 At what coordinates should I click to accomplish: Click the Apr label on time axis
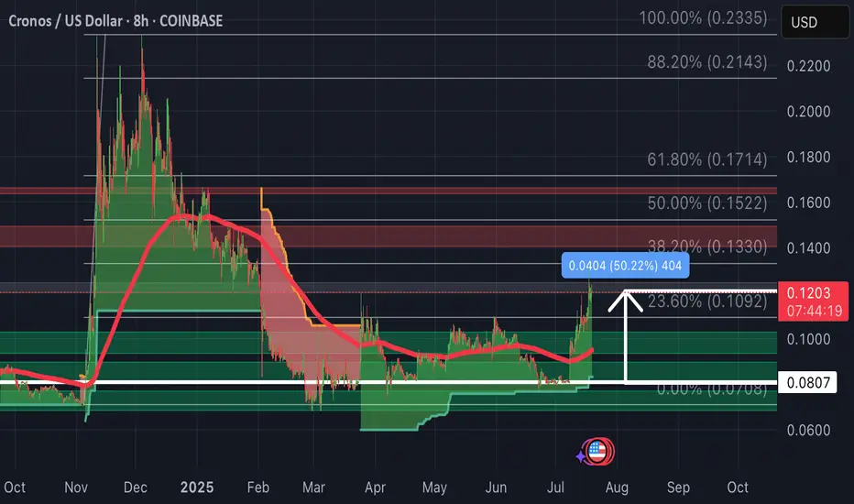(375, 488)
